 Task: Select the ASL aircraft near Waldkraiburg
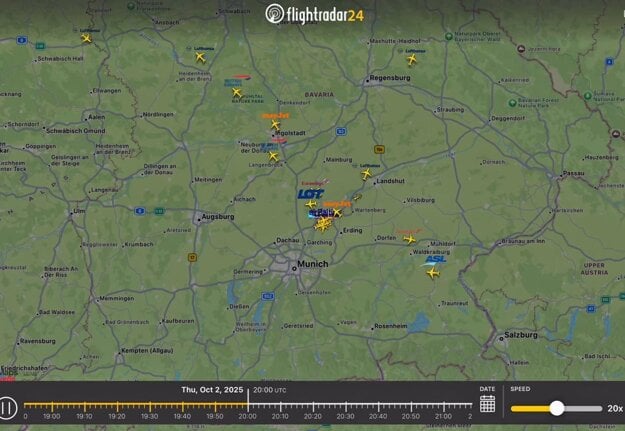(433, 272)
